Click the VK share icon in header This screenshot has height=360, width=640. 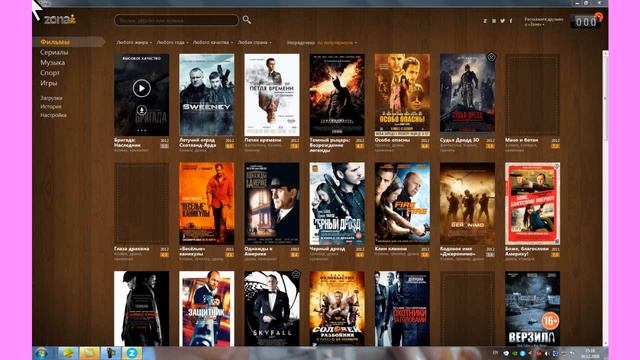[494, 20]
